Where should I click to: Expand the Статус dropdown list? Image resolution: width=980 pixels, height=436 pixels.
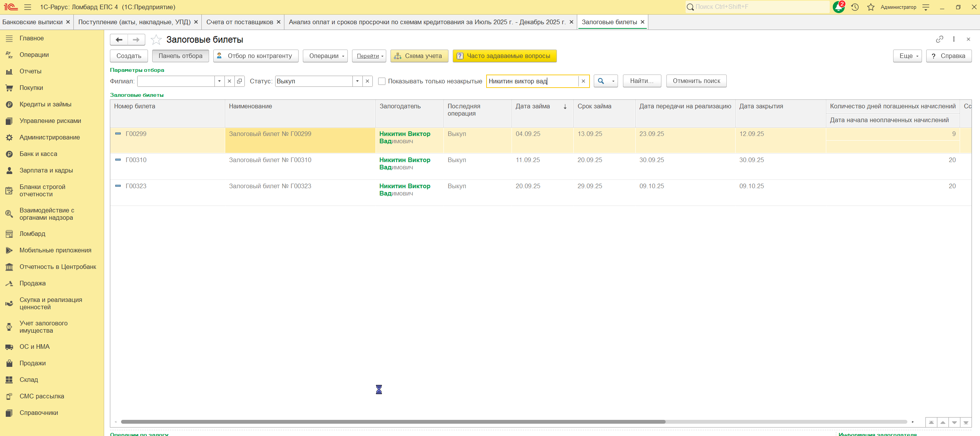[x=357, y=81]
